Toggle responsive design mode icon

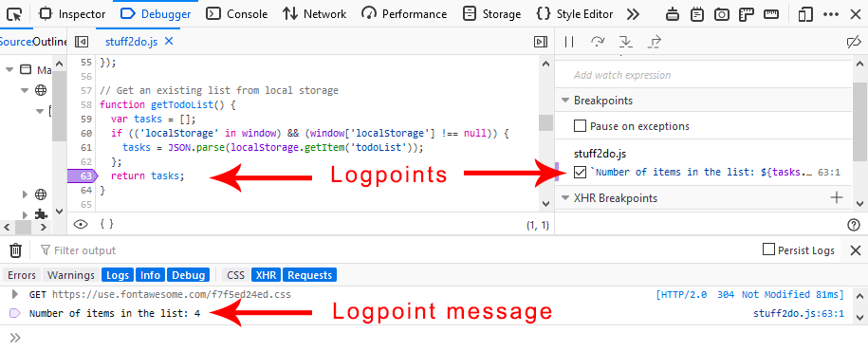click(804, 14)
